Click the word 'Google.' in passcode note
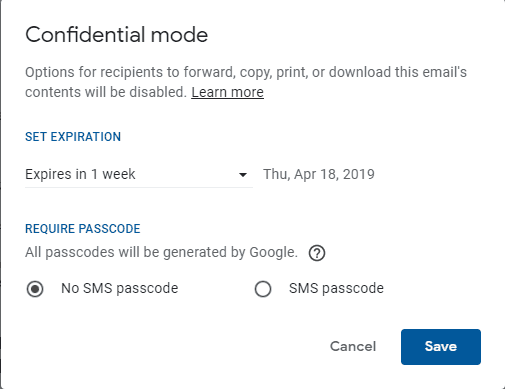Screen dimensions: 505x389 [x=273, y=252]
